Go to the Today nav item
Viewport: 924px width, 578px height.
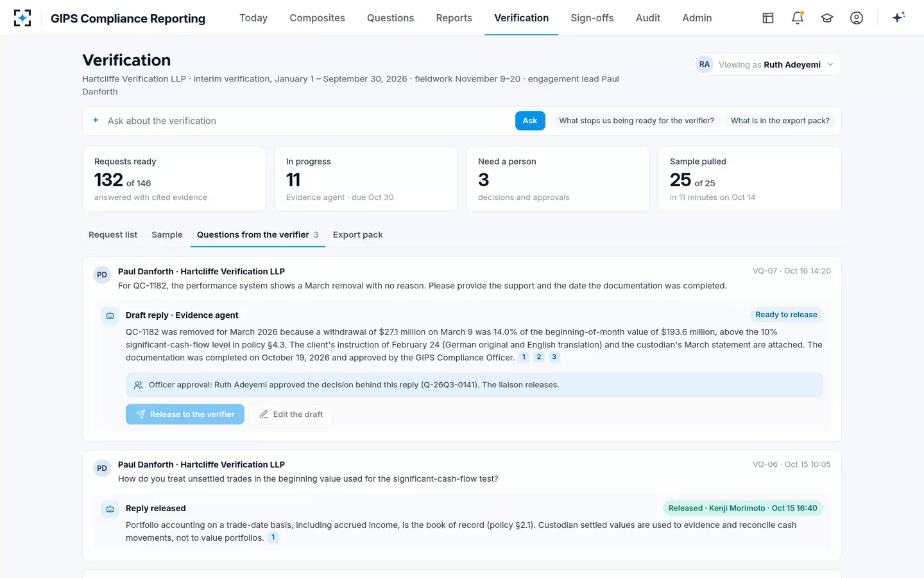253,18
